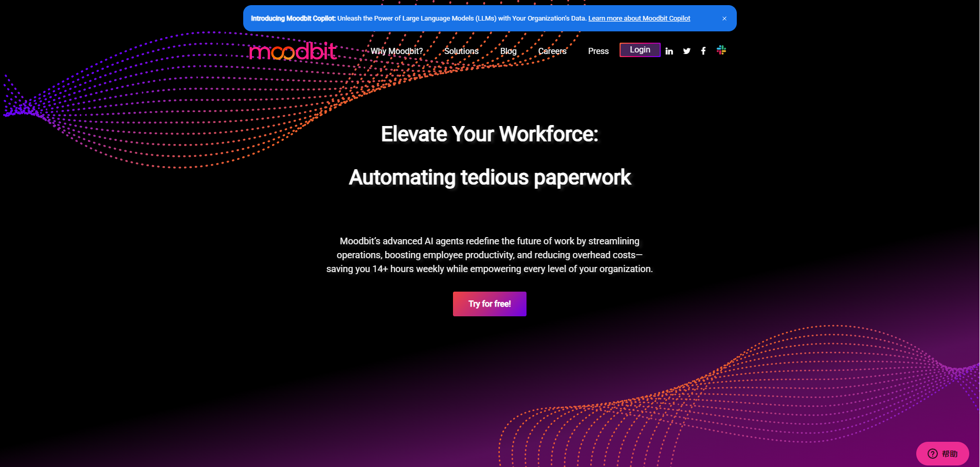Click the Facebook icon in the header
This screenshot has height=467, width=980.
[x=703, y=51]
